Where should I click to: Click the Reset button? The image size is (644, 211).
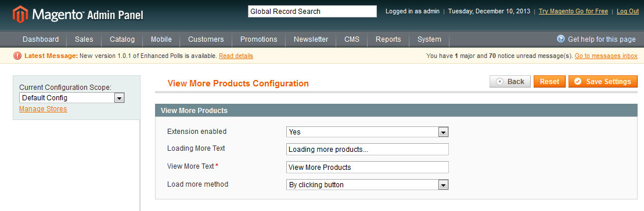pos(549,82)
